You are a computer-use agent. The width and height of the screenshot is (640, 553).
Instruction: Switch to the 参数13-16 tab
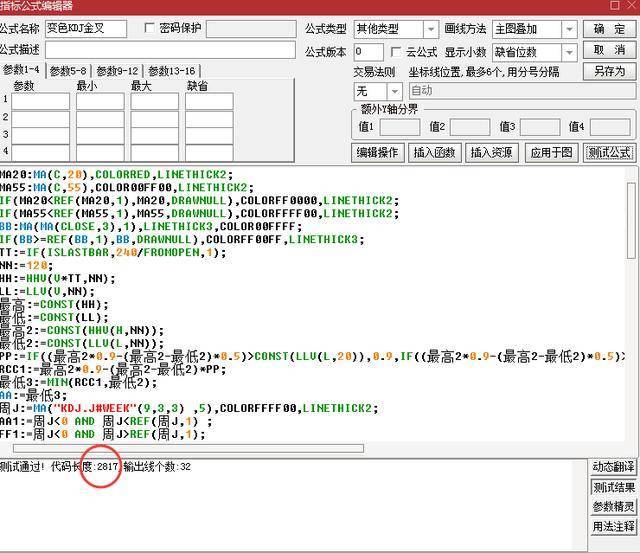coord(172,71)
